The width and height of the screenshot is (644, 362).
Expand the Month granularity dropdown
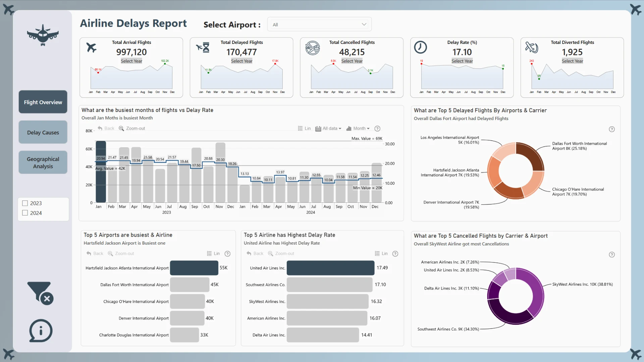click(x=358, y=128)
